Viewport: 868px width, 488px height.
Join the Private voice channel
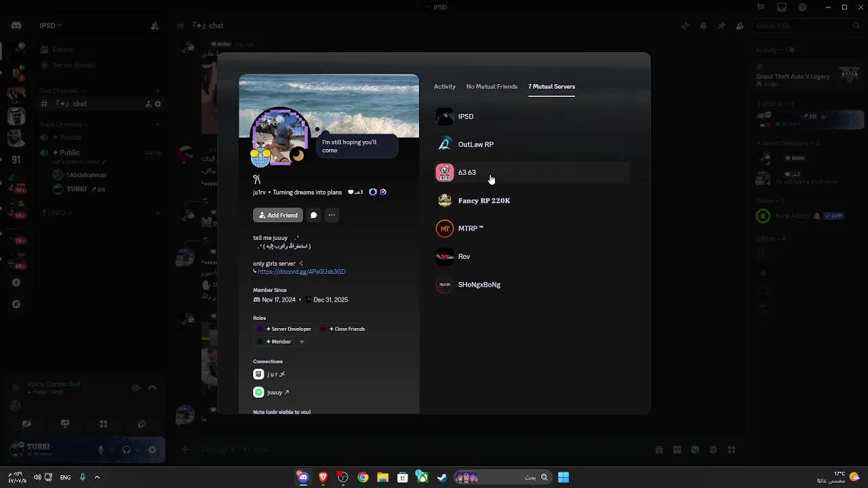click(x=100, y=137)
